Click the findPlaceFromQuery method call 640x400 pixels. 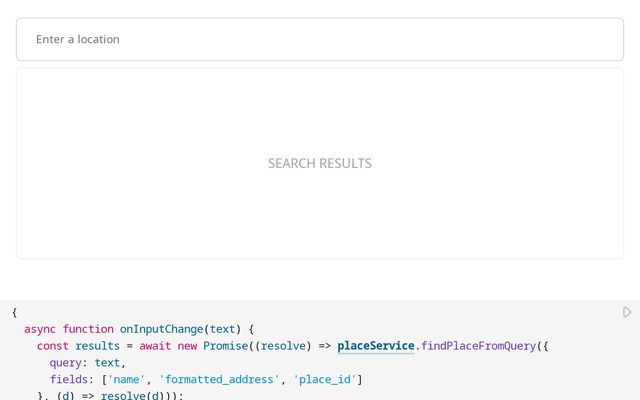[x=478, y=346]
